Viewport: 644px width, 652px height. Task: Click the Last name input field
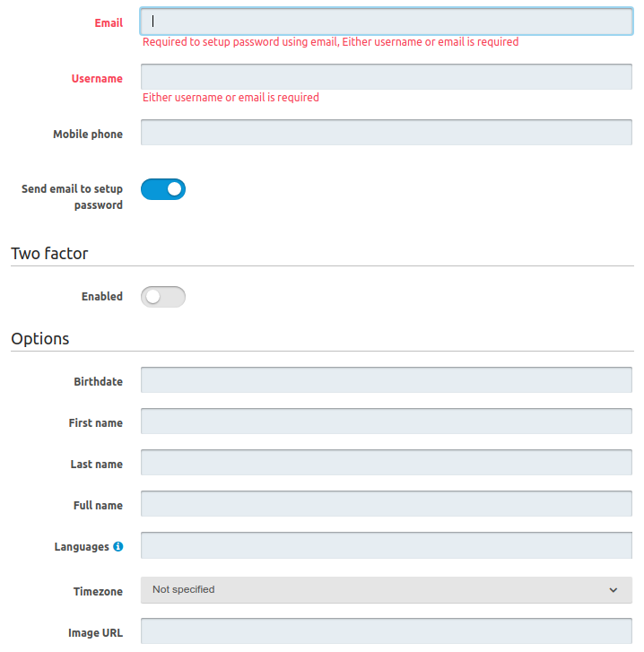[x=386, y=463]
